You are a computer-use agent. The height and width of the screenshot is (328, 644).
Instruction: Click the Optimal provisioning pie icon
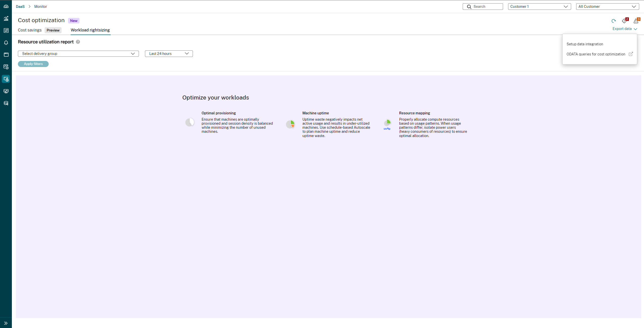[190, 122]
